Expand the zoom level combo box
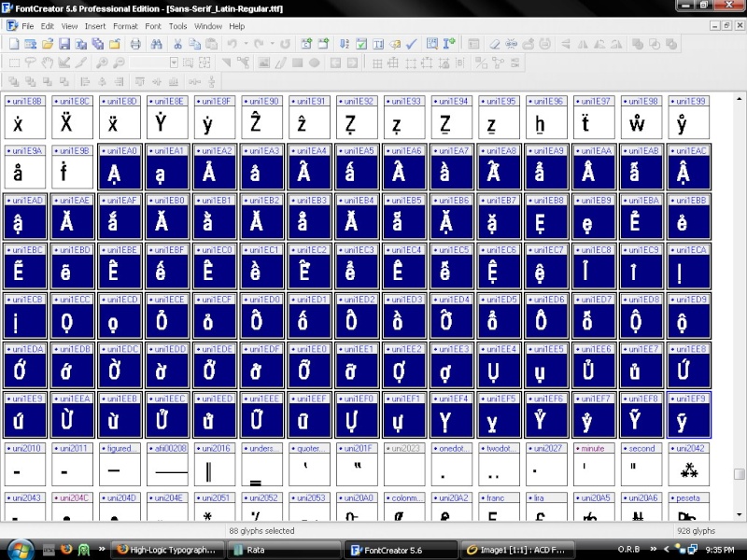This screenshot has height=560, width=747. 175,63
